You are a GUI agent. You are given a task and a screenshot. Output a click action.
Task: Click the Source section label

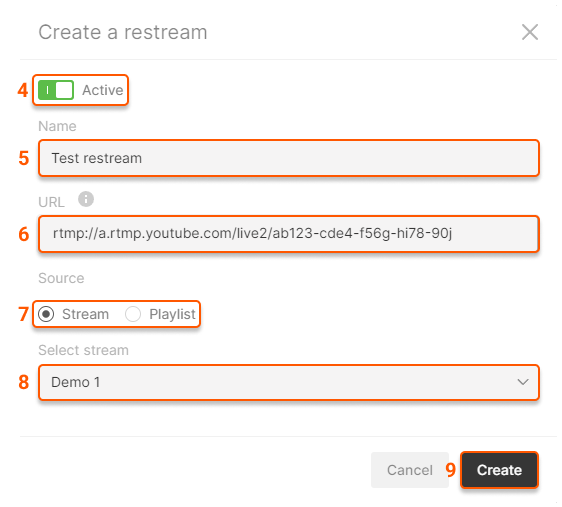click(61, 278)
